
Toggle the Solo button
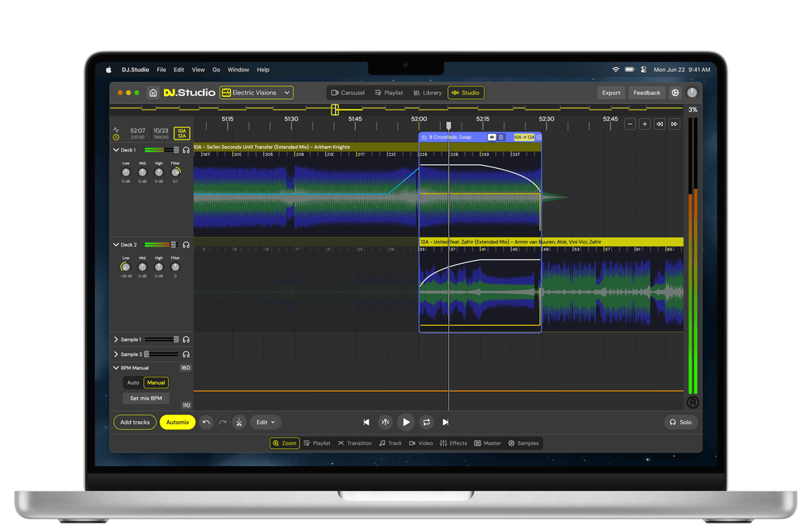[x=681, y=423]
